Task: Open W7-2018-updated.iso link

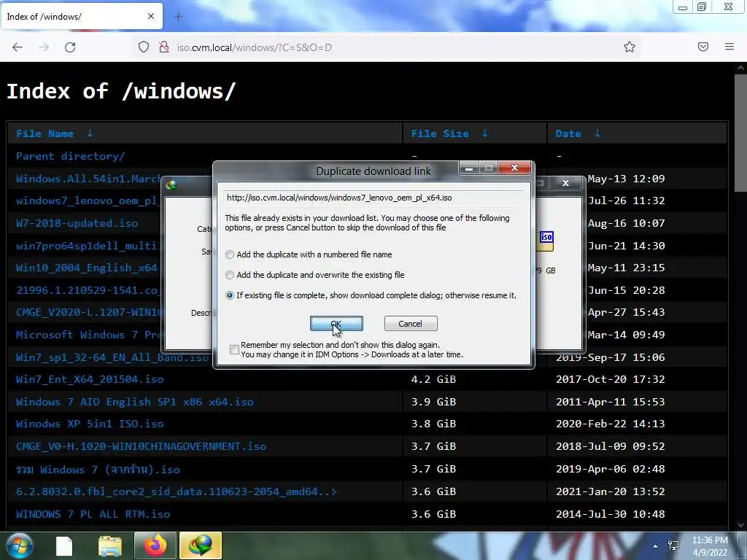Action: (77, 223)
